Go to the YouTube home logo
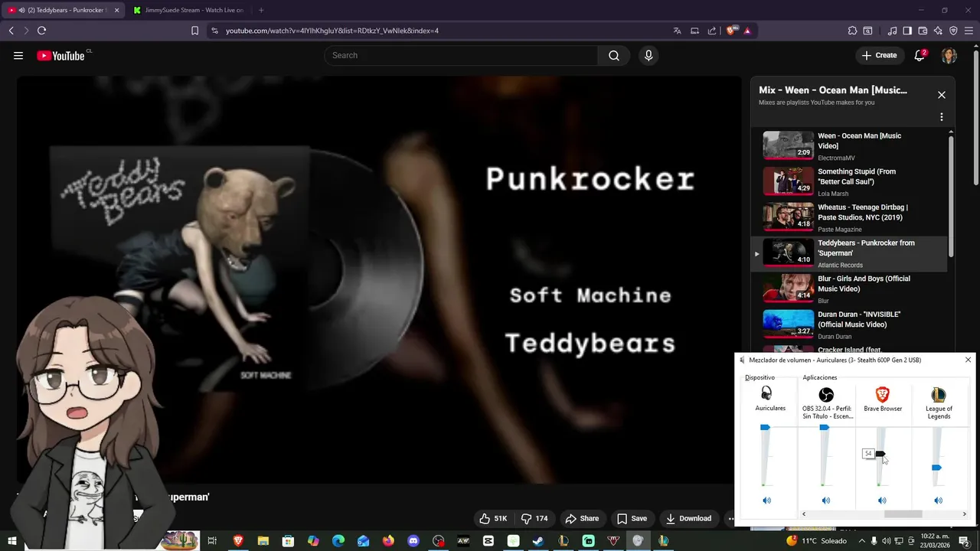The image size is (980, 551). (60, 55)
